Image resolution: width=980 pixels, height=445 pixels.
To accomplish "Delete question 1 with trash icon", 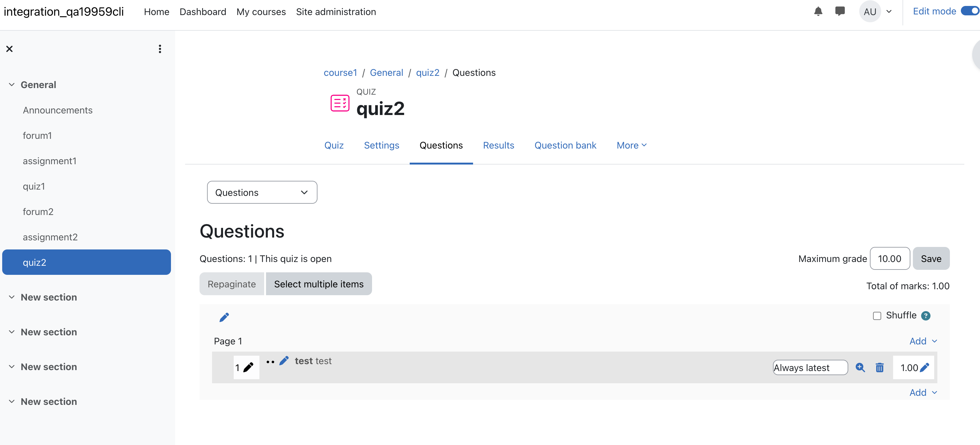I will pyautogui.click(x=880, y=368).
